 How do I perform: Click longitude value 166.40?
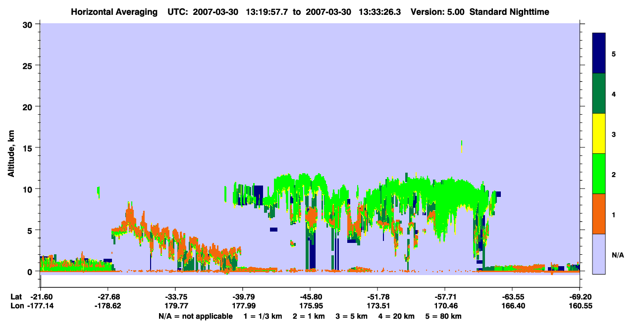[512, 306]
